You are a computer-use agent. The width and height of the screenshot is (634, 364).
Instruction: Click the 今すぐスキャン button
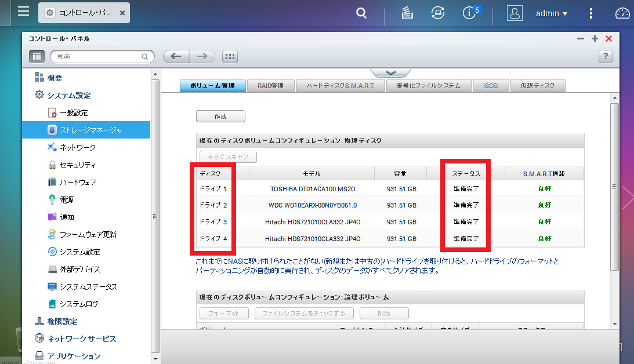pos(228,156)
